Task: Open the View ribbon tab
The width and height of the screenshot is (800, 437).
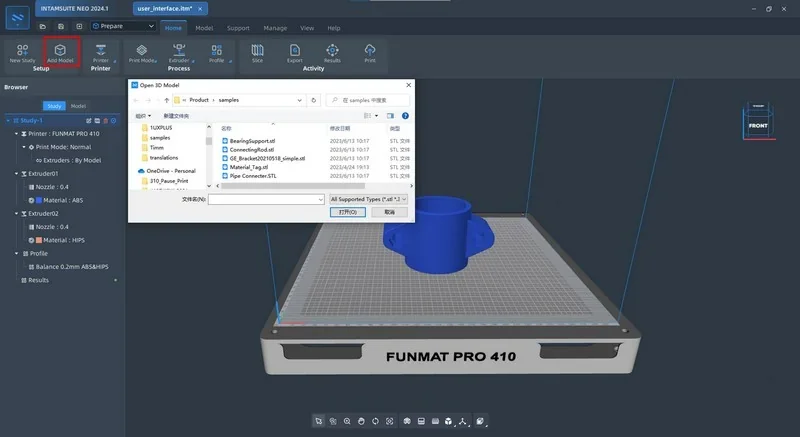Action: (x=307, y=28)
